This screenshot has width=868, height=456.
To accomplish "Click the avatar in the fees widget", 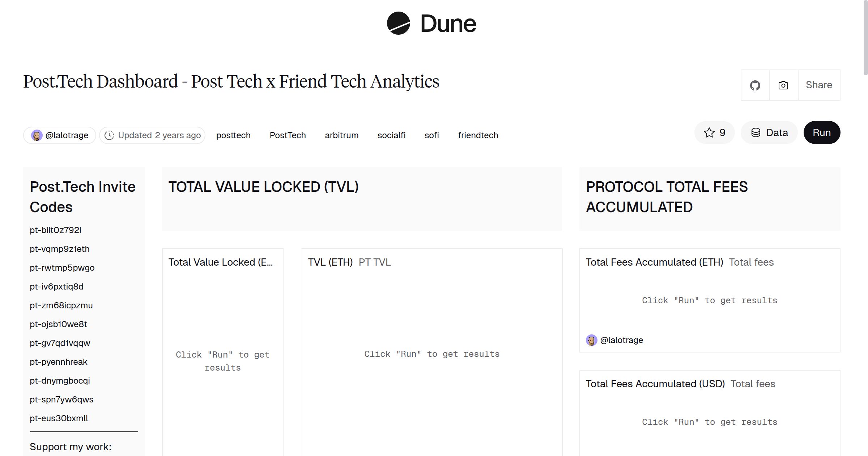I will click(592, 340).
